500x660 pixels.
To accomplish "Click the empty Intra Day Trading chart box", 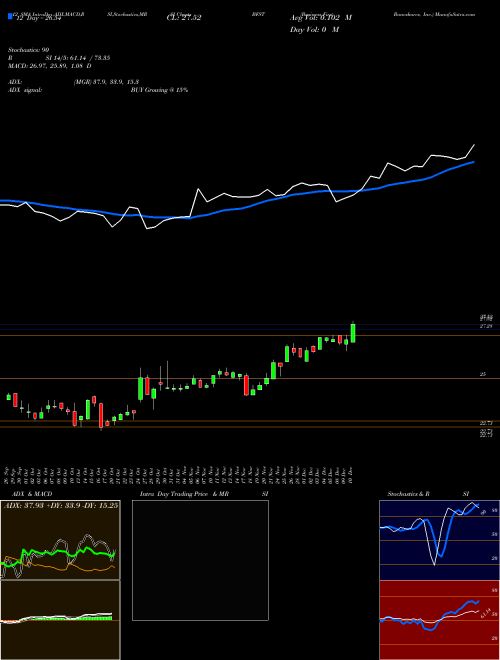I will pyautogui.click(x=200, y=560).
